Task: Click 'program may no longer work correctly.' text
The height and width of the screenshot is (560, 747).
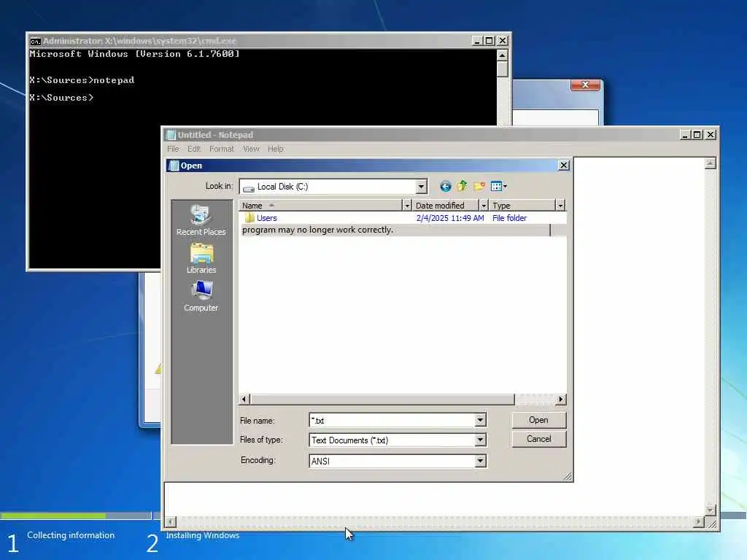Action: (318, 230)
